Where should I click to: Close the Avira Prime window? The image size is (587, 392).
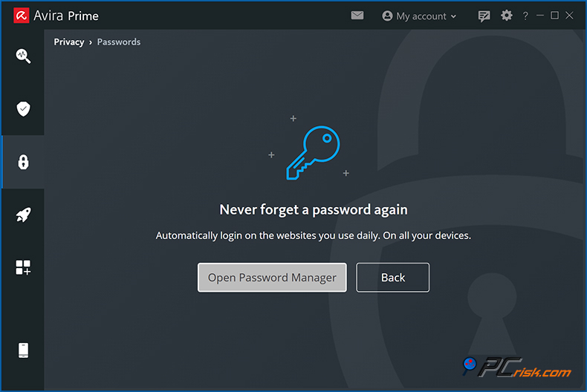[x=569, y=16]
